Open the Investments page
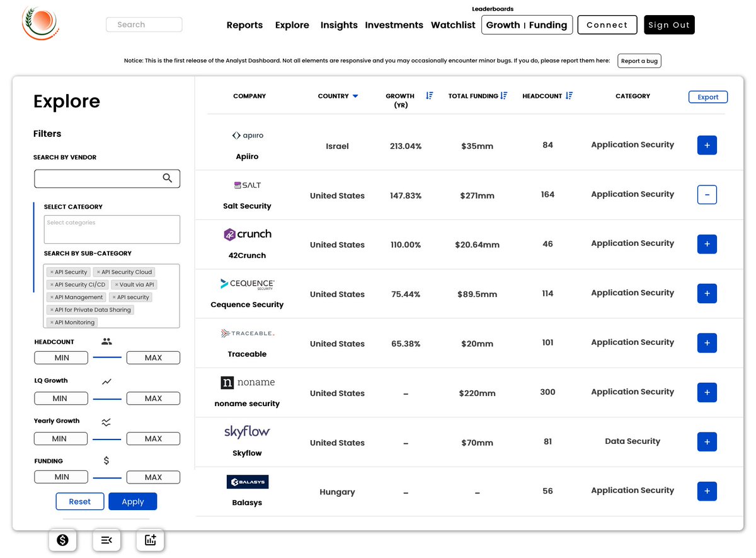 (x=394, y=25)
